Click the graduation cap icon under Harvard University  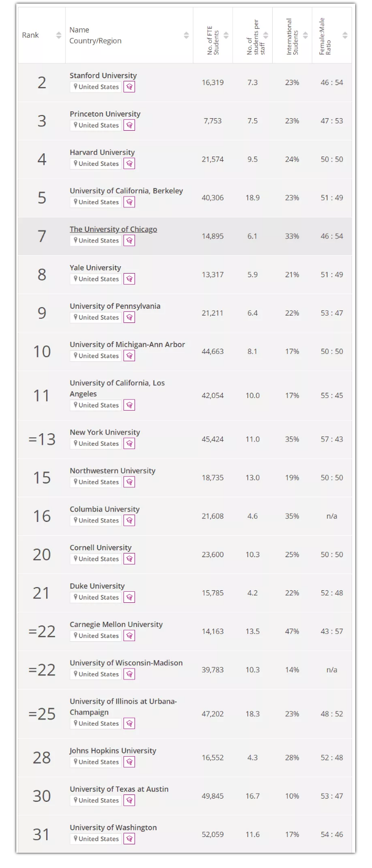coord(129,164)
